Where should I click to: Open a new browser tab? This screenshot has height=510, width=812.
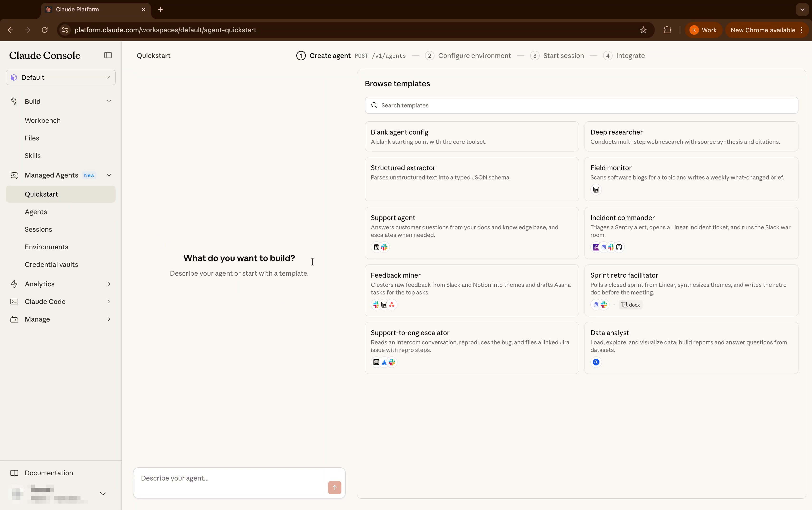(160, 10)
